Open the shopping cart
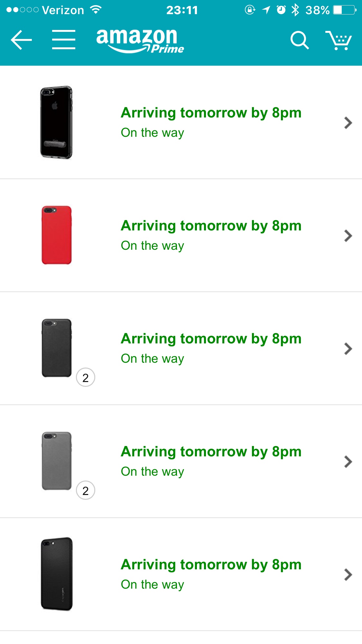The width and height of the screenshot is (362, 644). tap(339, 40)
